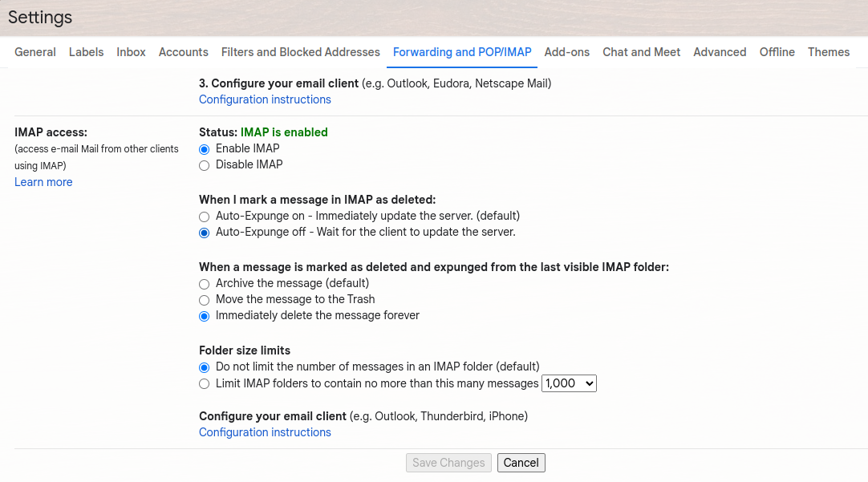Open the General settings tab
This screenshot has width=868, height=482.
35,52
